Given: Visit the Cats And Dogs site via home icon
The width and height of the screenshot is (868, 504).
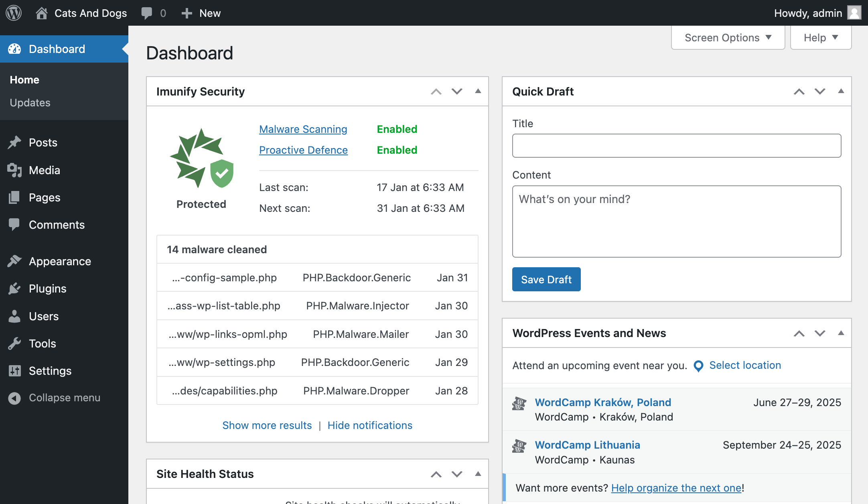Looking at the screenshot, I should click(x=41, y=13).
